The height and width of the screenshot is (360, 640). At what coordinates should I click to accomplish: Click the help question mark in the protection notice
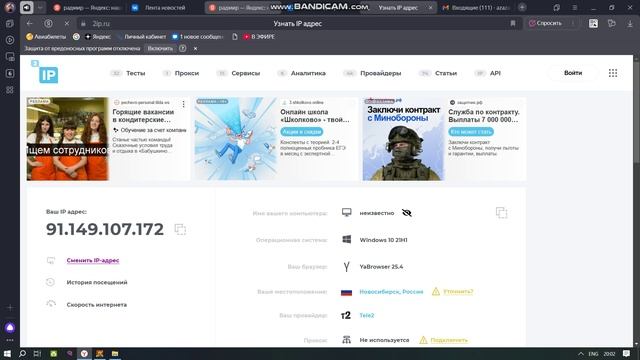(x=182, y=48)
